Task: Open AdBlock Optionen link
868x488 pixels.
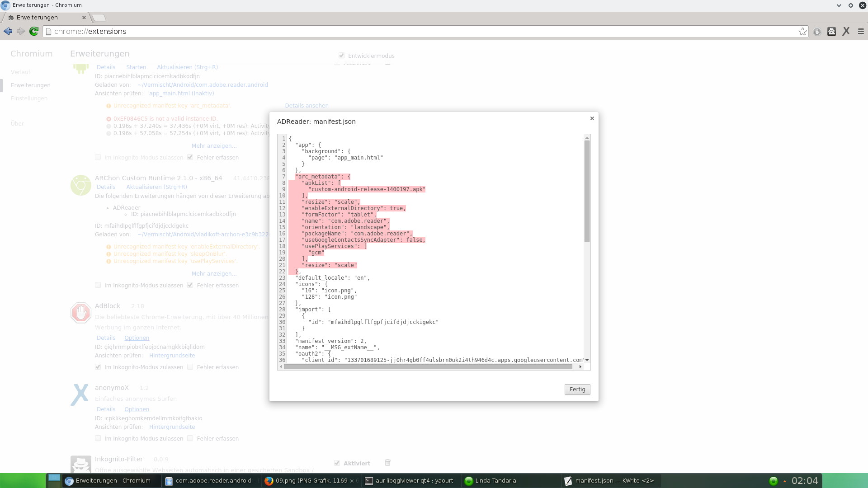Action: tap(137, 338)
